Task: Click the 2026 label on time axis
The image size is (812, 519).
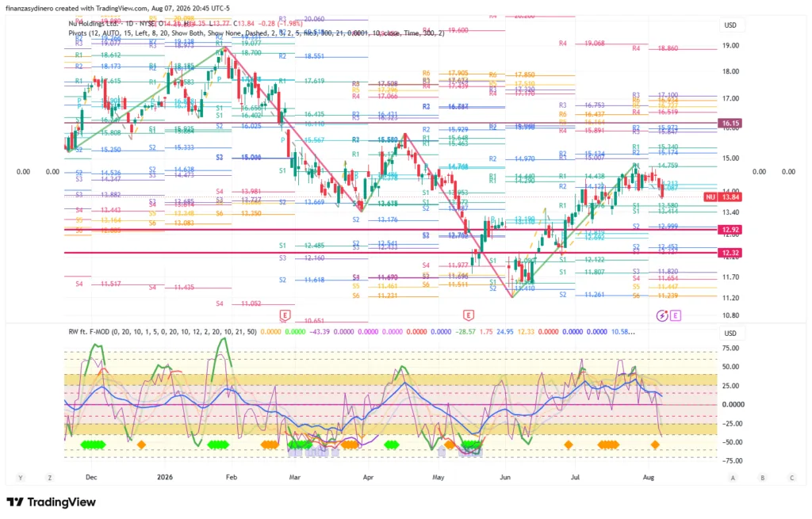Action: click(x=165, y=477)
